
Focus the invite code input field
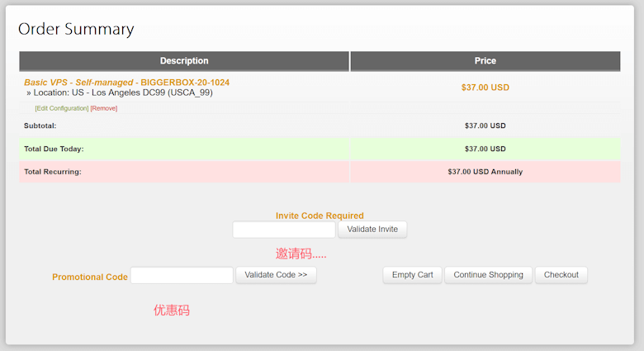284,230
